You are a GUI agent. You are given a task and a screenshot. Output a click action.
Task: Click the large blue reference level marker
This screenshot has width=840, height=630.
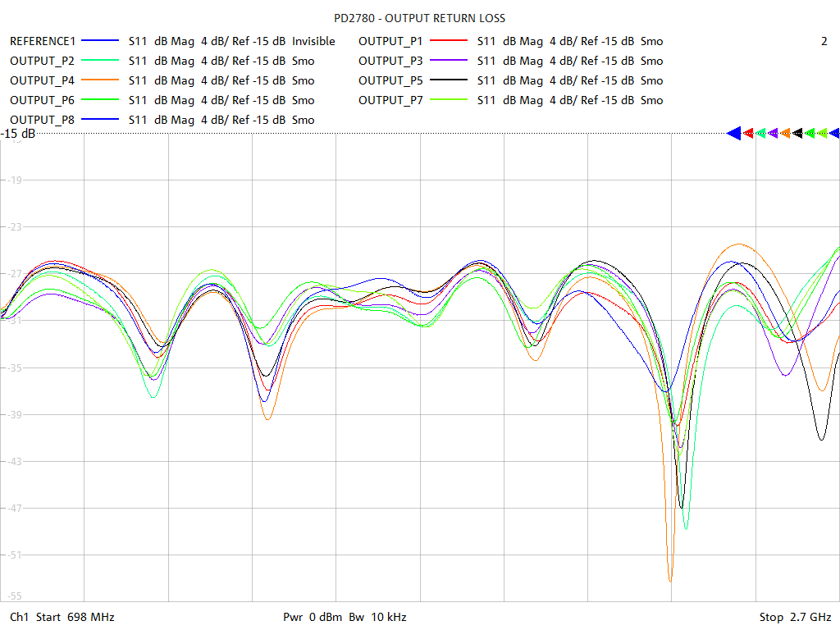[734, 133]
